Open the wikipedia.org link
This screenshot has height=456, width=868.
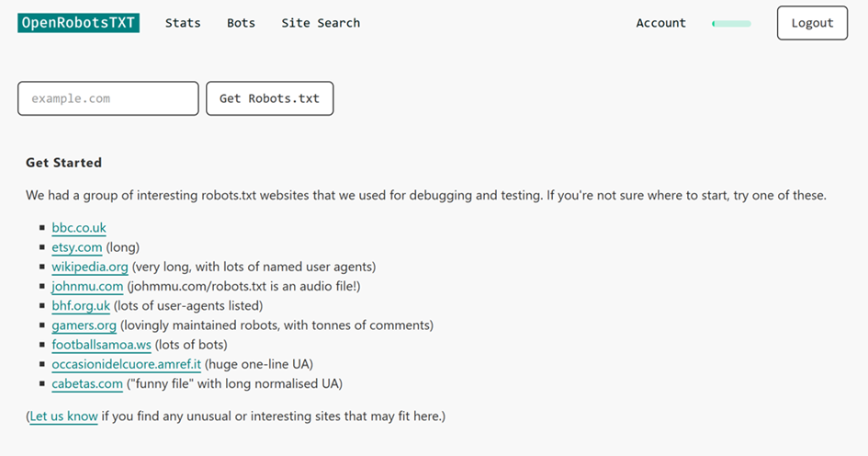(x=90, y=267)
